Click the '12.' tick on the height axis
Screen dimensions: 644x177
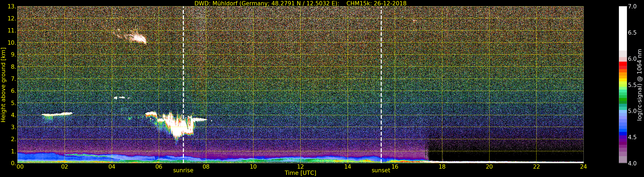(12, 18)
